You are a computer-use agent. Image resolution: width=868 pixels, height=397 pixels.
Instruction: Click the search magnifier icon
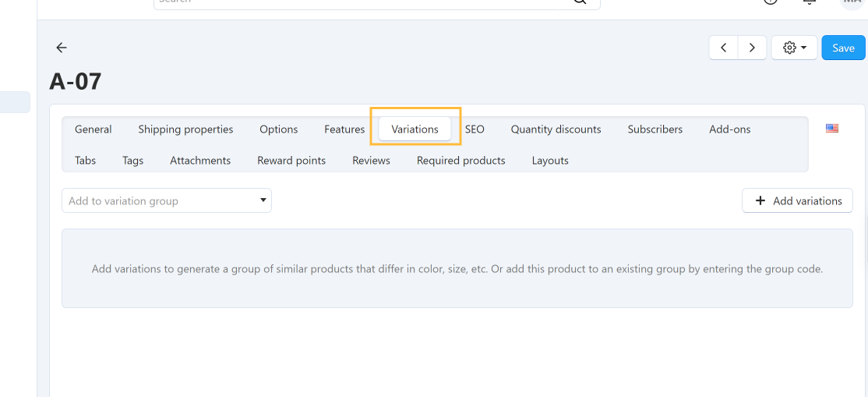click(580, 2)
